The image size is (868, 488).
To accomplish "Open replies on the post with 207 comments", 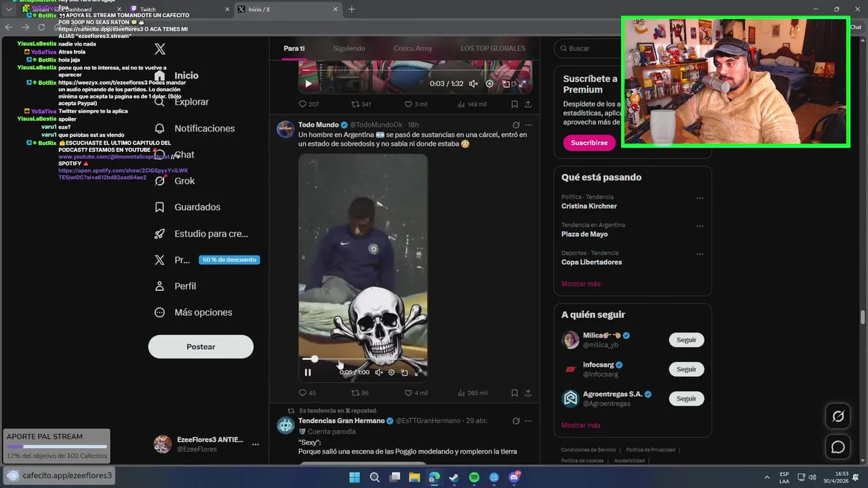I will [x=309, y=104].
